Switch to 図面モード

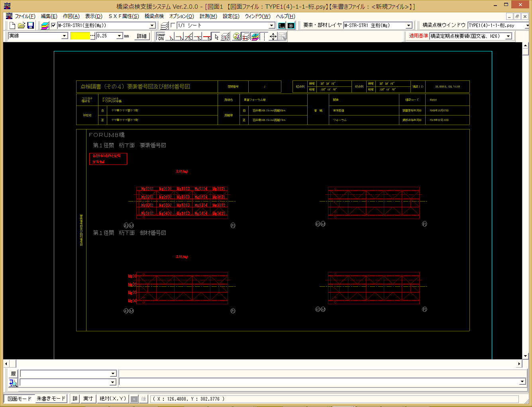pyautogui.click(x=19, y=399)
